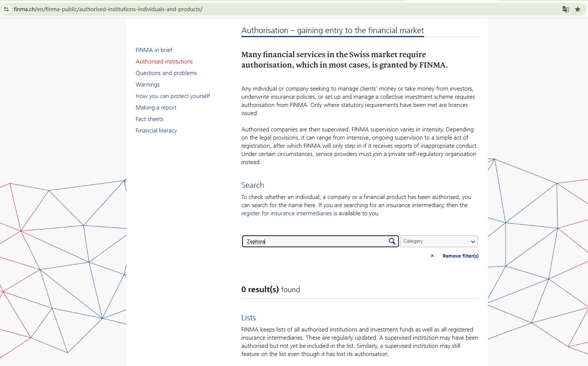Click the Lists section heading
The image size is (588, 366).
[x=248, y=318]
